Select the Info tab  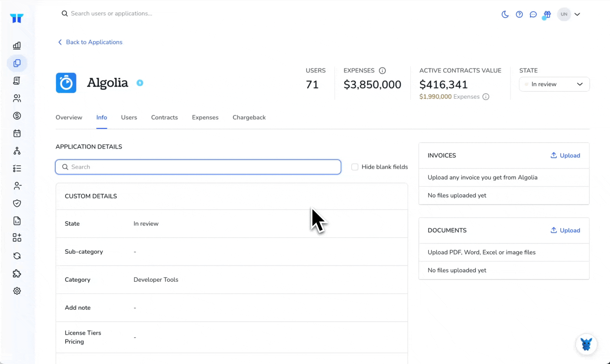(x=102, y=117)
